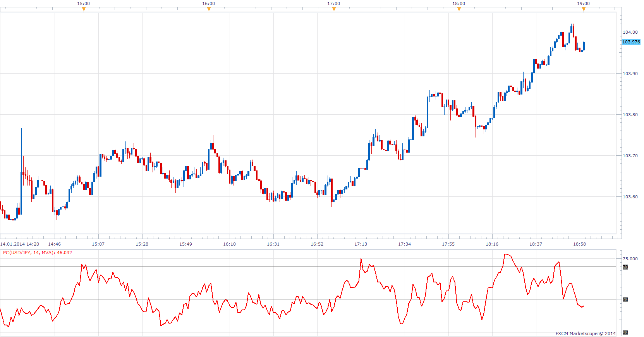Viewport: 644px width, 337px height.
Task: Click the orange triangle marker under 17:00
Action: pyautogui.click(x=334, y=10)
